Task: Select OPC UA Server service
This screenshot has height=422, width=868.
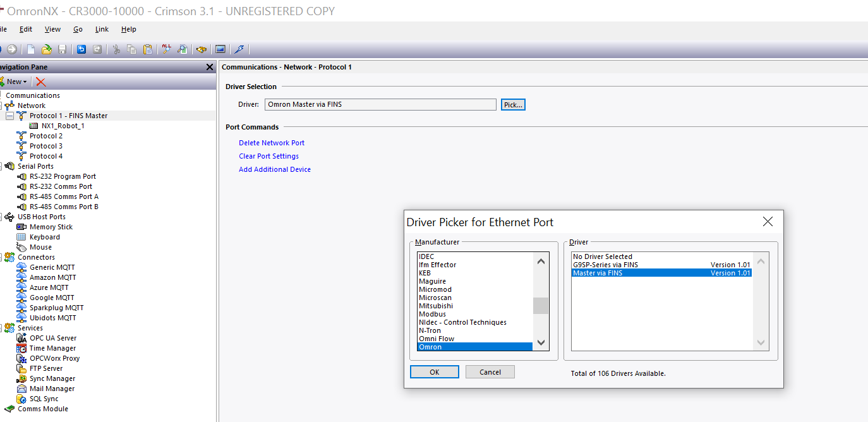Action: pyautogui.click(x=53, y=338)
